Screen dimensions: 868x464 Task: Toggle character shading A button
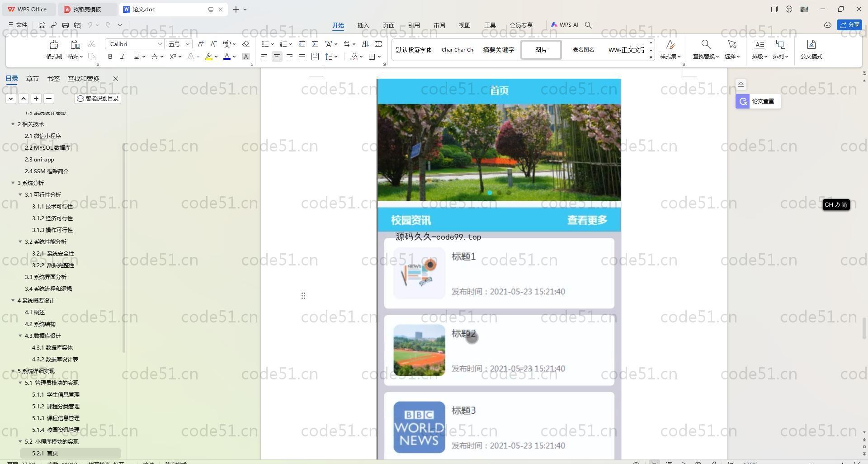coord(246,57)
